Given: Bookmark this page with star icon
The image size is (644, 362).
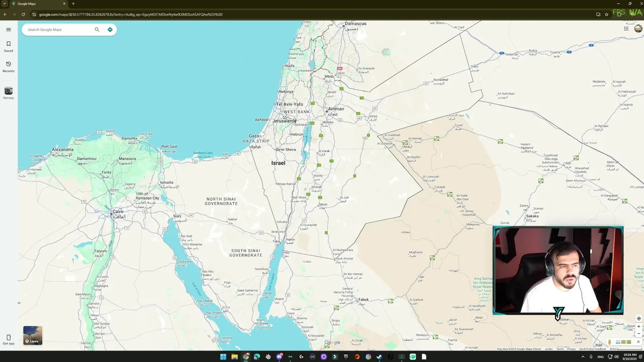Looking at the screenshot, I should (x=606, y=14).
